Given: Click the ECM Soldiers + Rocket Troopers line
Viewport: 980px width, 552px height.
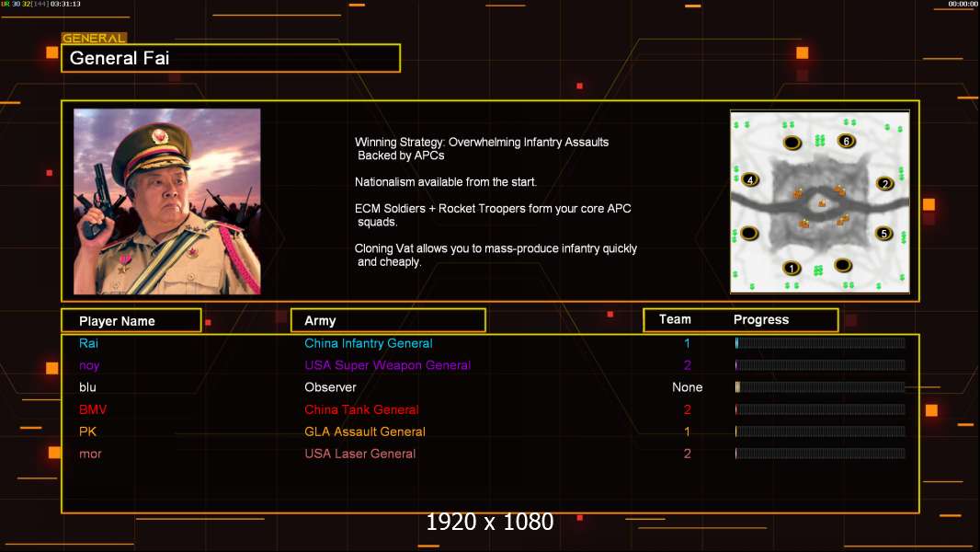Looking at the screenshot, I should (x=493, y=215).
